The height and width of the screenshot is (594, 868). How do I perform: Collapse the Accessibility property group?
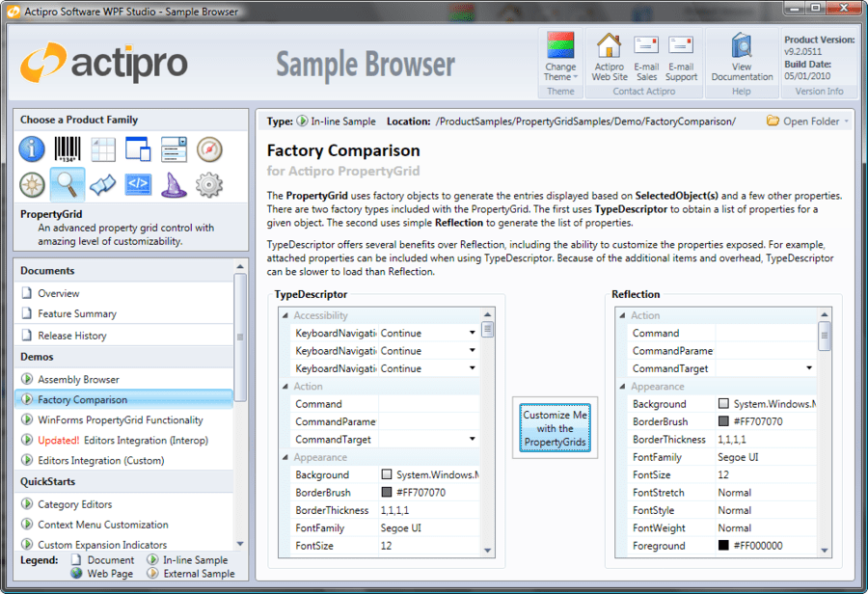click(284, 315)
